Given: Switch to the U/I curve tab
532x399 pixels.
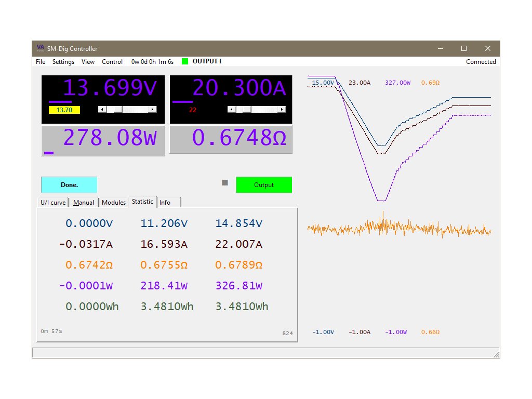Looking at the screenshot, I should coord(53,203).
